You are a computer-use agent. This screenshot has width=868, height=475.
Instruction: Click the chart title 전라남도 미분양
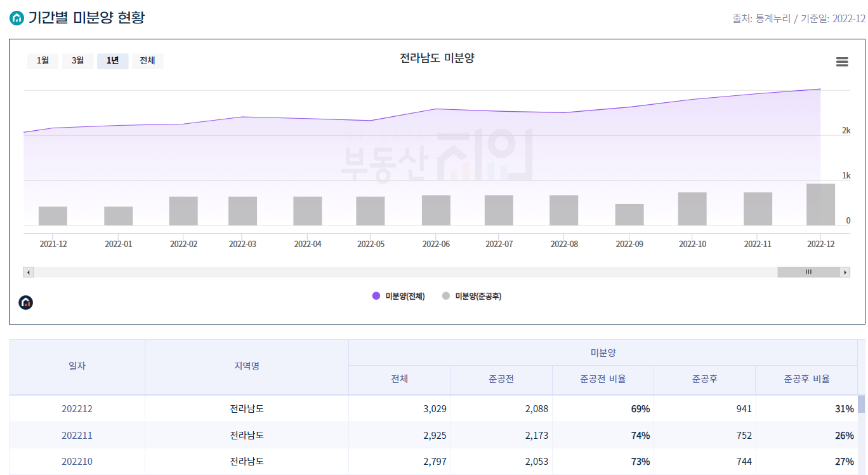(437, 58)
